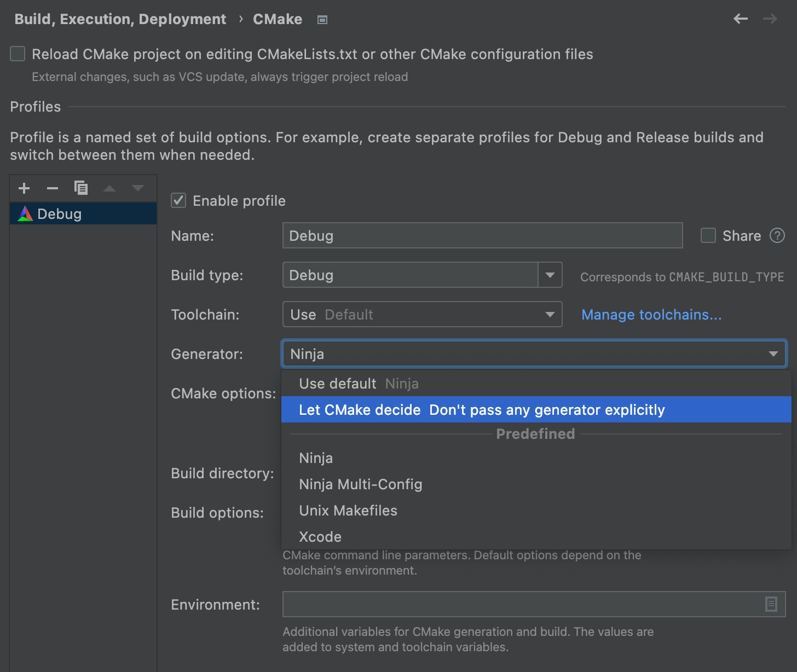Click the CMake triangle icon of Debug profile
The width and height of the screenshot is (797, 672).
point(25,213)
